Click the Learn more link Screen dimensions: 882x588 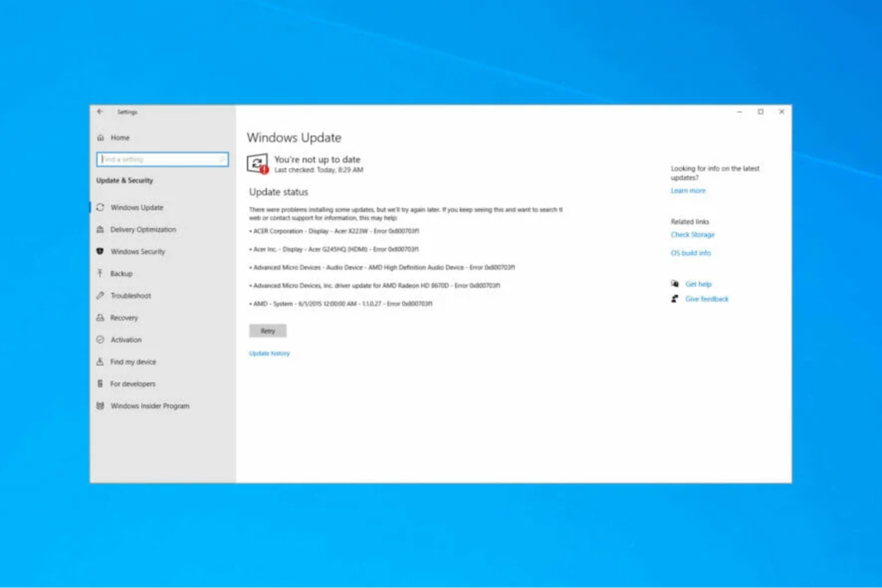coord(687,190)
